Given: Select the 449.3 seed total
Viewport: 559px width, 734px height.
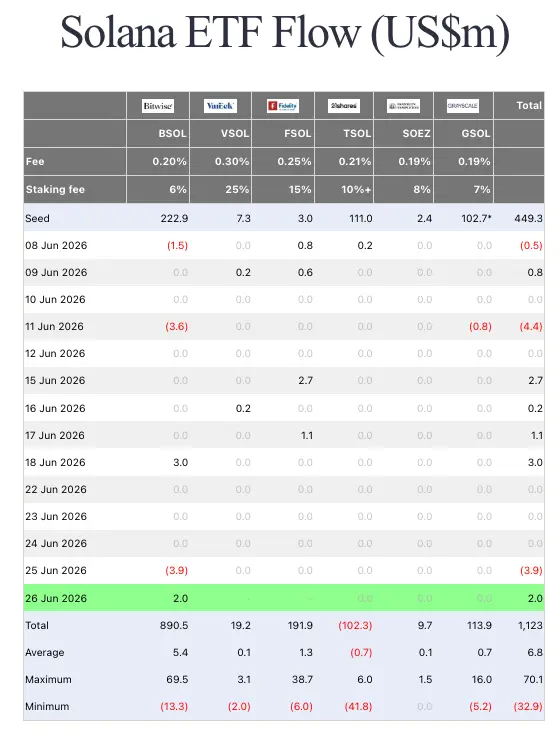Looking at the screenshot, I should pyautogui.click(x=529, y=218).
